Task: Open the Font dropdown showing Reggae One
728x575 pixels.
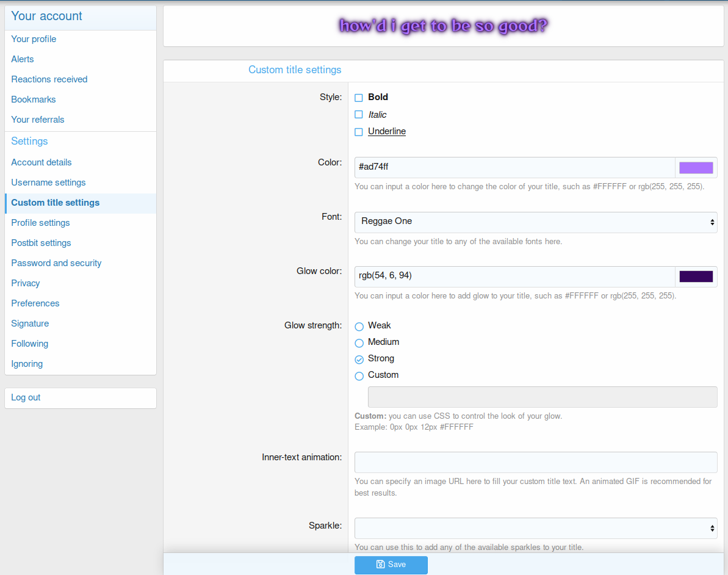Action: coord(535,222)
